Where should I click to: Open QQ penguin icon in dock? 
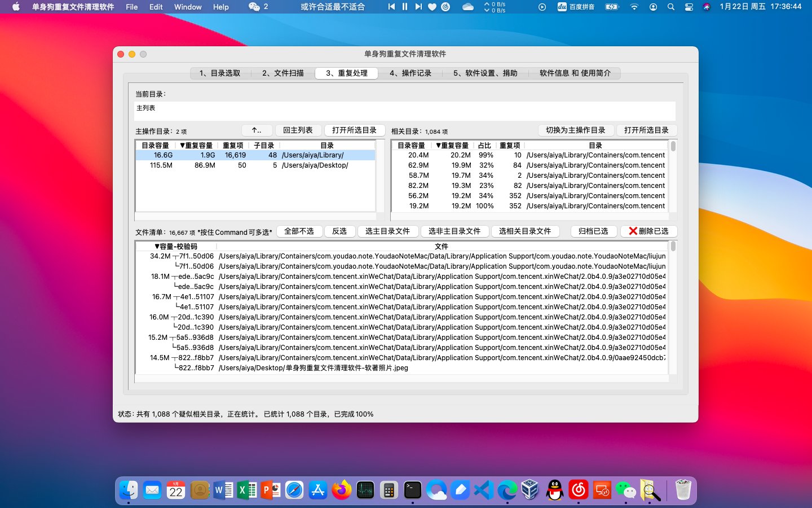(555, 490)
